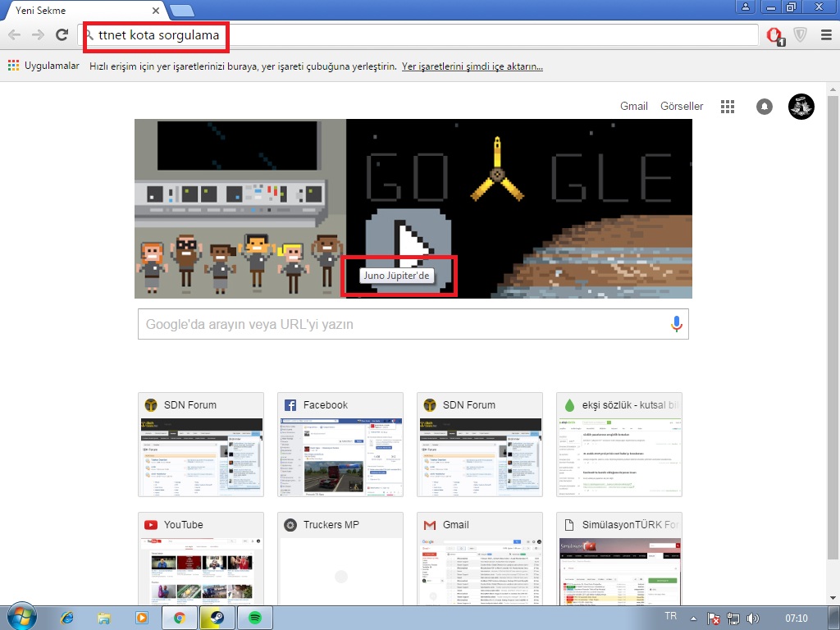This screenshot has height=630, width=840.
Task: Click the TR language indicator
Action: (670, 616)
